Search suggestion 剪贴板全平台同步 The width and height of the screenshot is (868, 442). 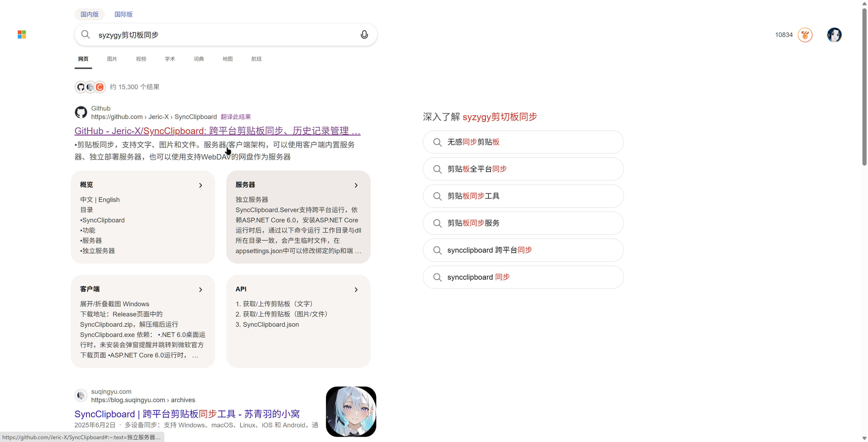[523, 169]
